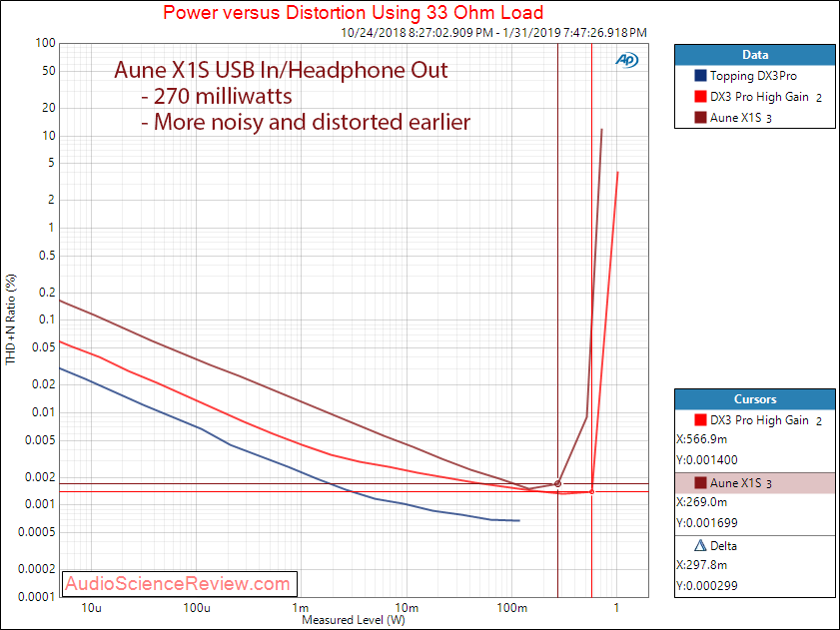Select the highlighted Aune X1S cursor row
The width and height of the screenshot is (840, 630).
[x=755, y=483]
